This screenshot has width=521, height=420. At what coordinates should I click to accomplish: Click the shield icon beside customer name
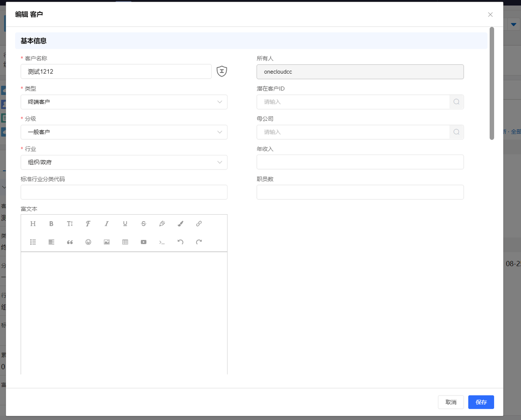click(x=221, y=71)
